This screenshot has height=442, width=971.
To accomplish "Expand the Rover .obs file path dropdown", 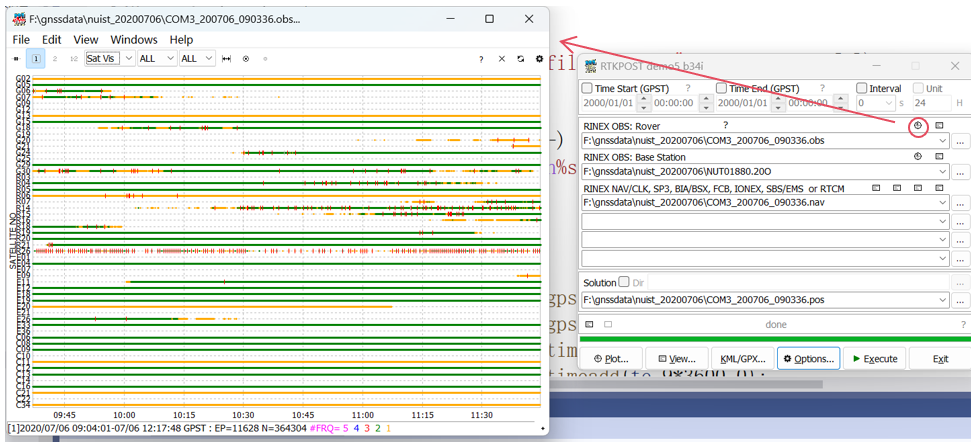I will (943, 141).
